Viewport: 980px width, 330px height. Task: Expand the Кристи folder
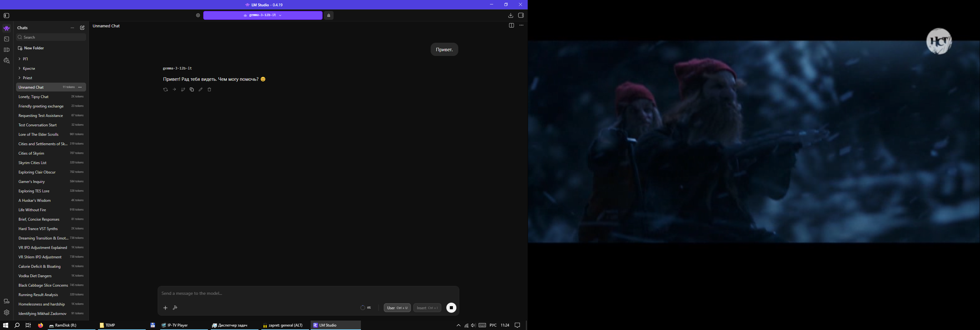click(x=51, y=69)
